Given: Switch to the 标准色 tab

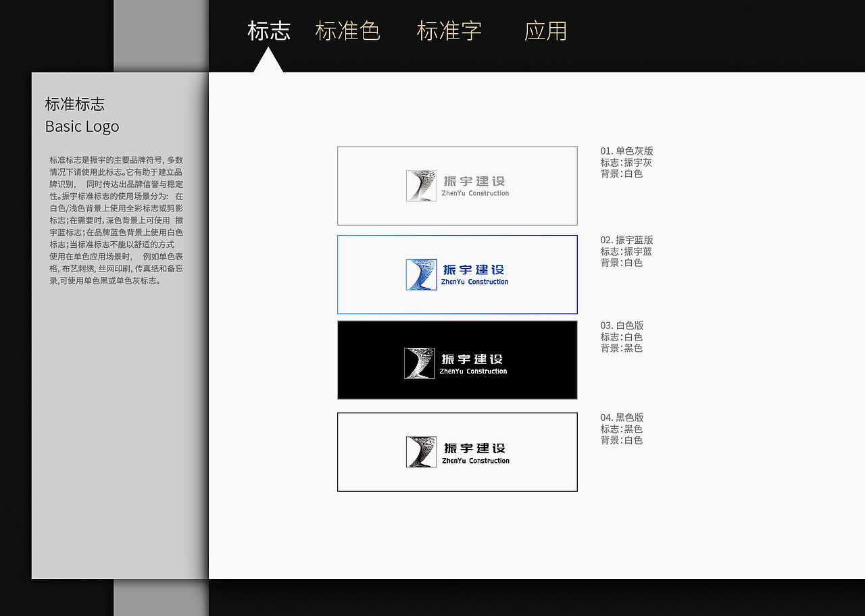Looking at the screenshot, I should click(x=349, y=30).
